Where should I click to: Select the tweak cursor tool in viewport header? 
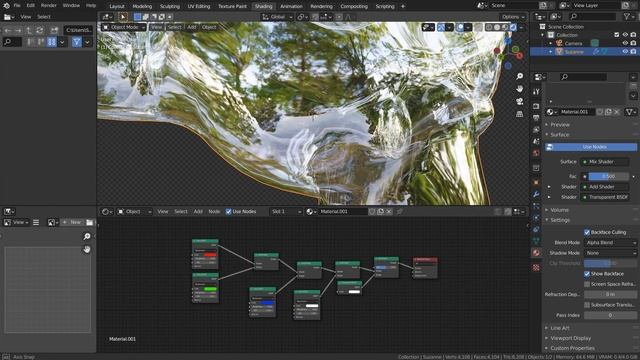click(122, 17)
